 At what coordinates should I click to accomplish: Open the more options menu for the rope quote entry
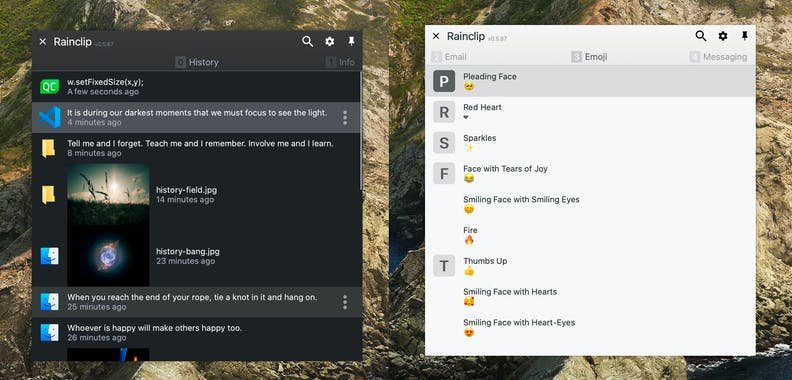point(345,302)
